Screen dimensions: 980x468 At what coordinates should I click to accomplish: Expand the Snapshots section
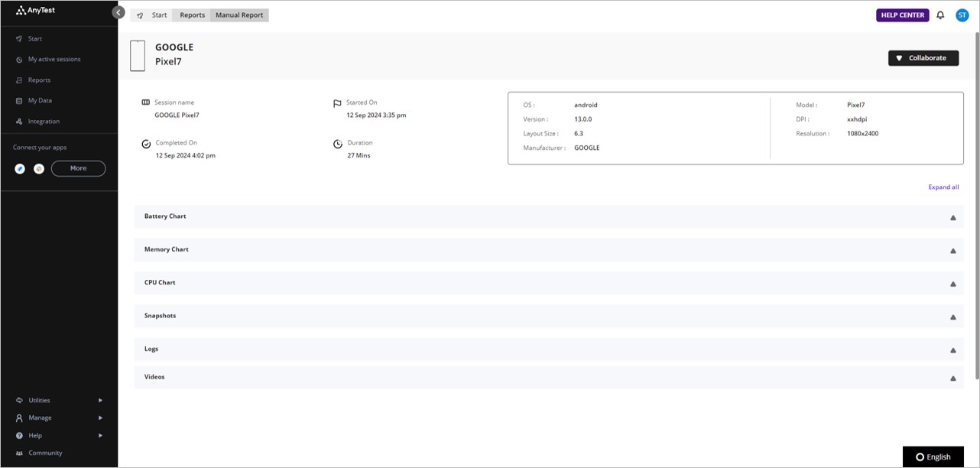[549, 316]
